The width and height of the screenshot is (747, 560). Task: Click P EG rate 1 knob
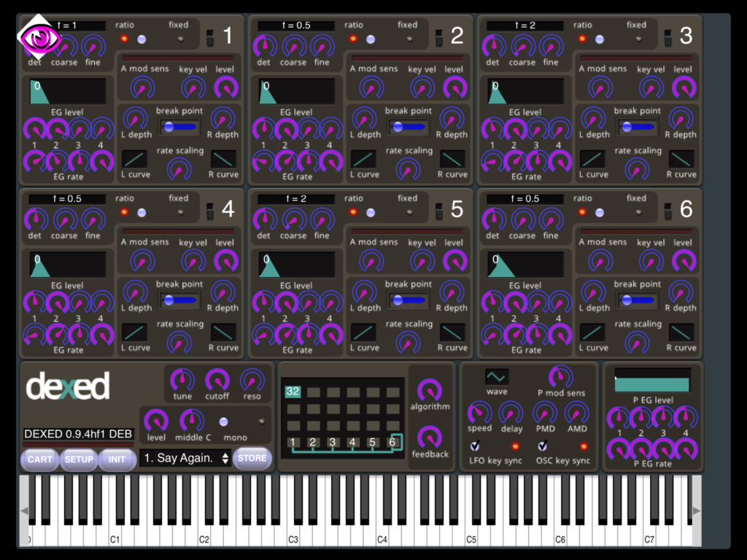(619, 448)
